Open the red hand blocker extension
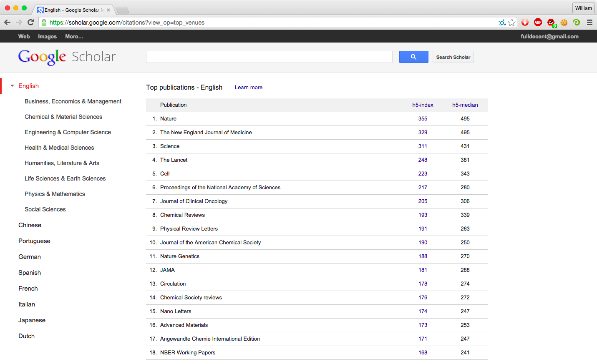Screen dimensions: 597x364 (525, 23)
